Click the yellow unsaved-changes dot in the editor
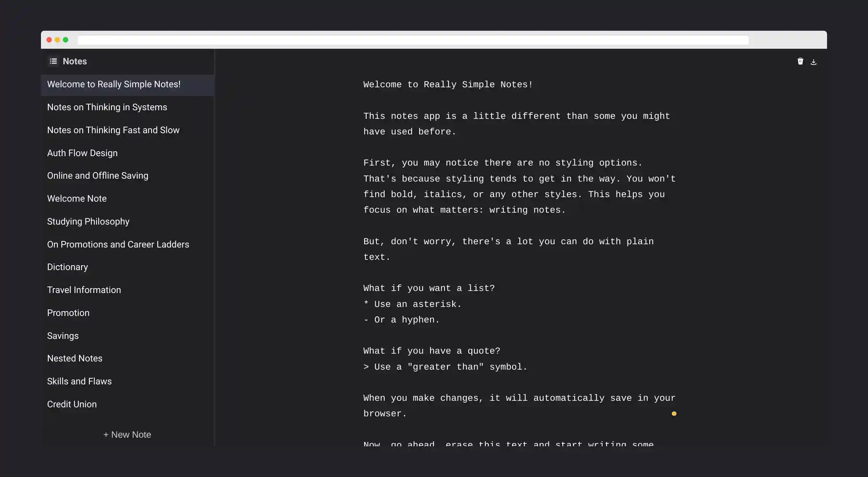The width and height of the screenshot is (868, 477). coord(674,414)
